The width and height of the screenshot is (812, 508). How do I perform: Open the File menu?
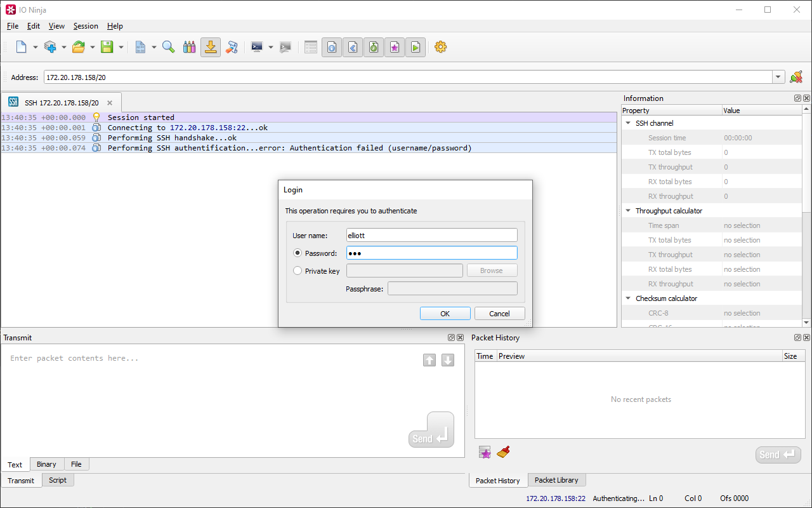13,26
